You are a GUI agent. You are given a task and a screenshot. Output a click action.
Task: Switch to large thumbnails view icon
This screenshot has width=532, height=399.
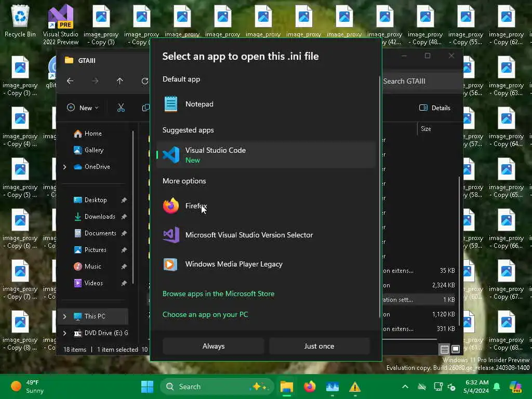click(456, 349)
